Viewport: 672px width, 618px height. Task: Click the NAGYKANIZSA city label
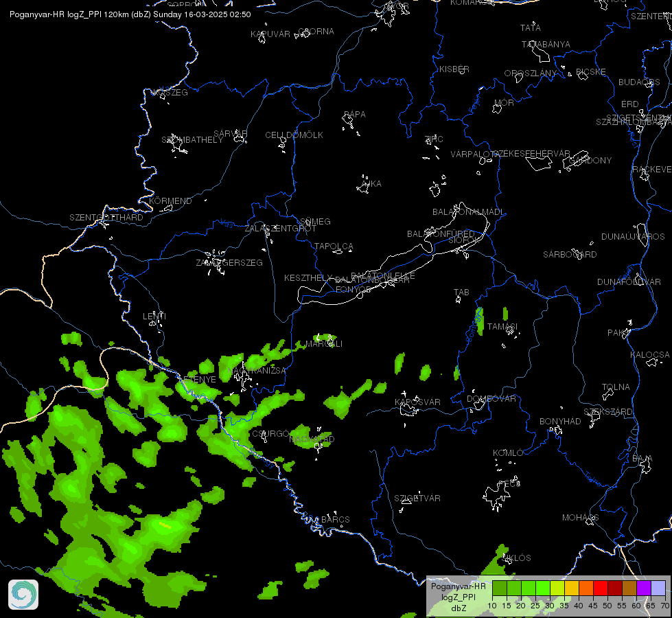coord(257,371)
